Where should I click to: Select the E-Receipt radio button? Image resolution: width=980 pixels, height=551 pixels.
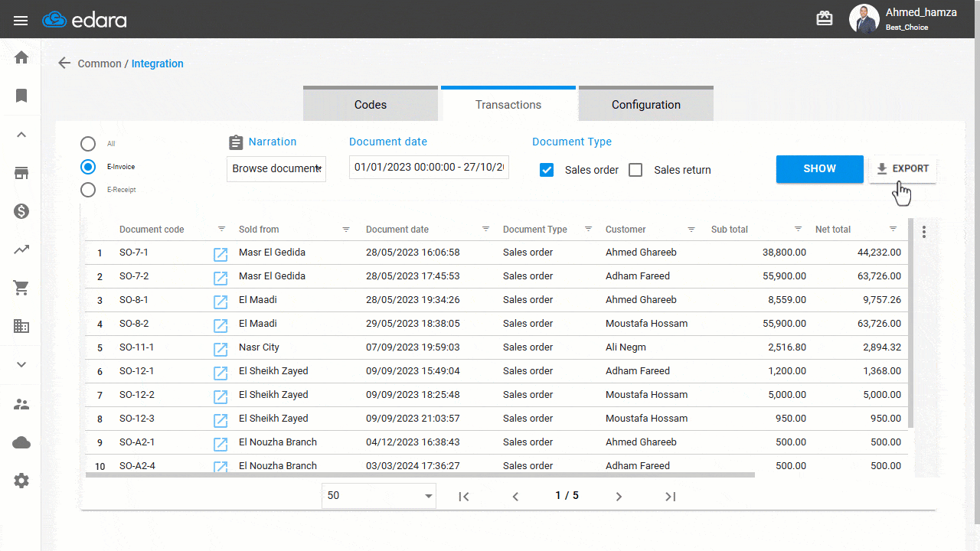tap(88, 190)
